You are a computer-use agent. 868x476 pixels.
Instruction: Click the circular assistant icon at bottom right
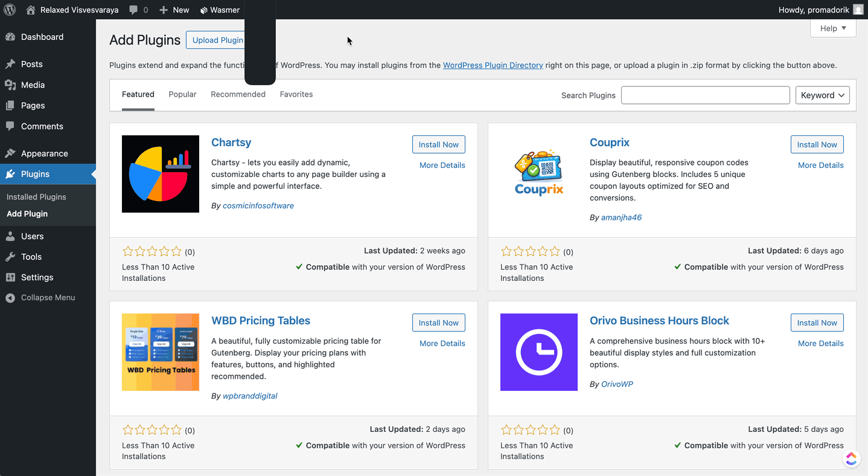851,459
